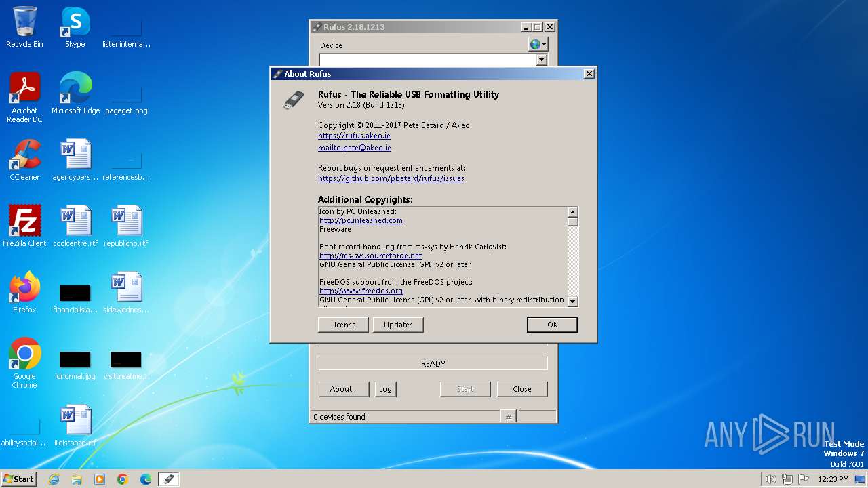Select agencypers document on desktop

(75, 160)
